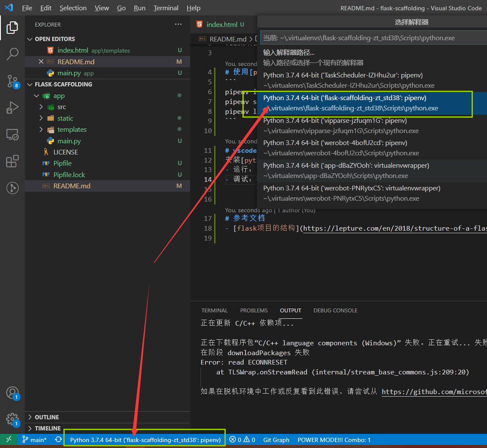Expand the templates folder
The height and width of the screenshot is (448, 487).
click(41, 129)
